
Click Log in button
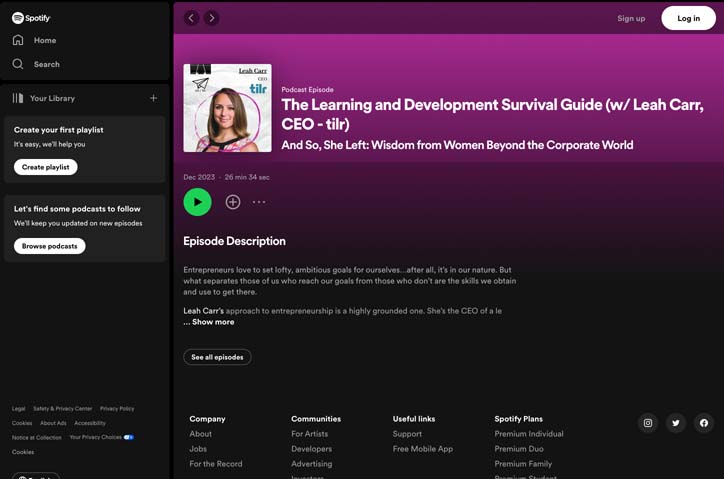pyautogui.click(x=688, y=18)
